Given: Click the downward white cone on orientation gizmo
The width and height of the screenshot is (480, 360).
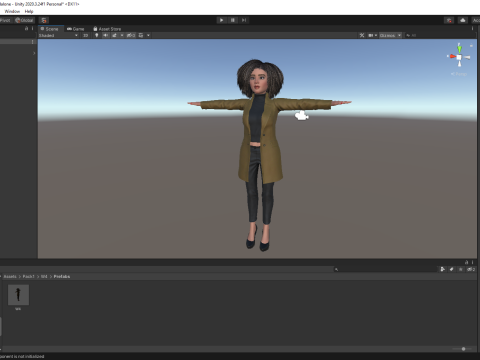Looking at the screenshot, I should (459, 63).
